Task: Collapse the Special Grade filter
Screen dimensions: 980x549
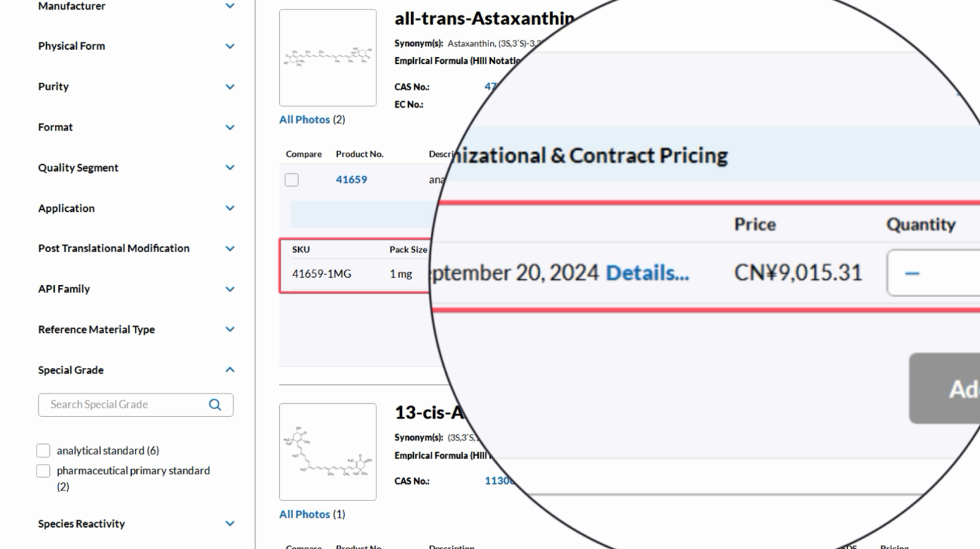Action: [x=230, y=370]
